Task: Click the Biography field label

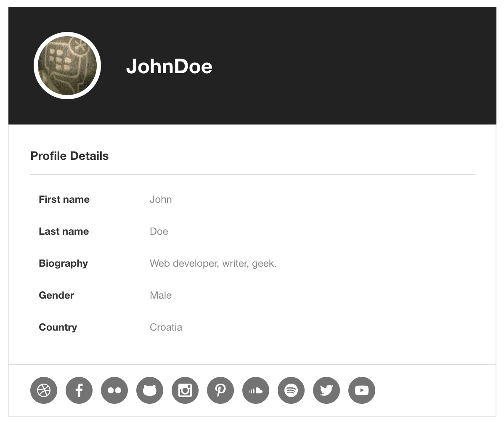Action: click(63, 263)
